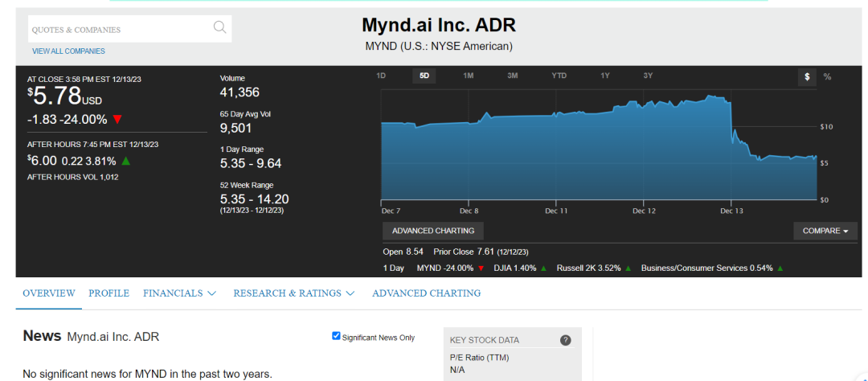868x381 pixels.
Task: Open the Overview tab
Action: click(x=49, y=293)
